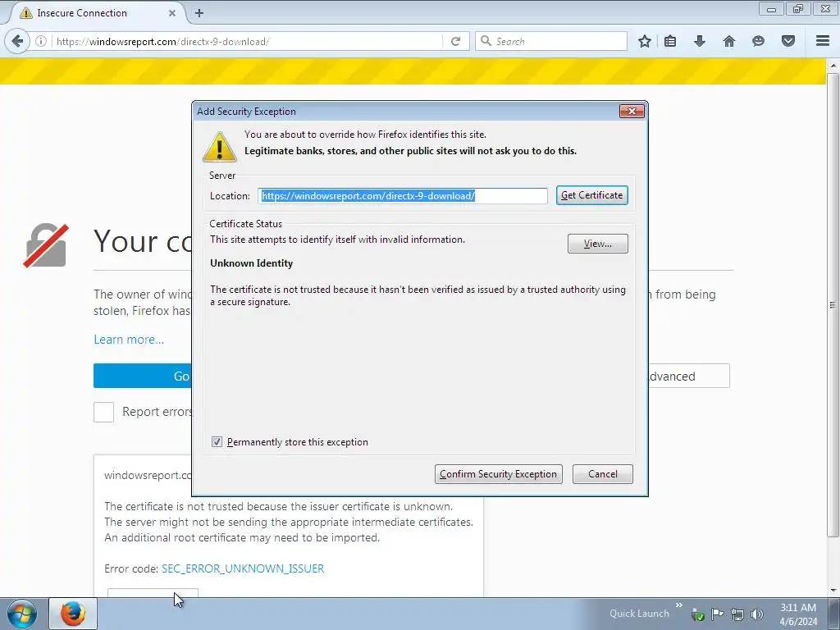Close the Insecure Connection tab
Viewport: 840px width, 630px height.
click(172, 13)
